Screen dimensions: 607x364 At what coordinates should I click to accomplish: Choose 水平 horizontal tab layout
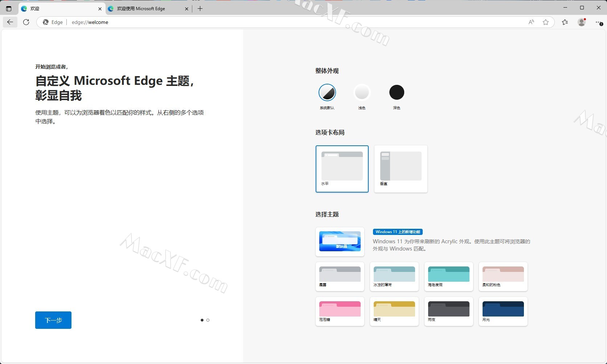(x=342, y=169)
